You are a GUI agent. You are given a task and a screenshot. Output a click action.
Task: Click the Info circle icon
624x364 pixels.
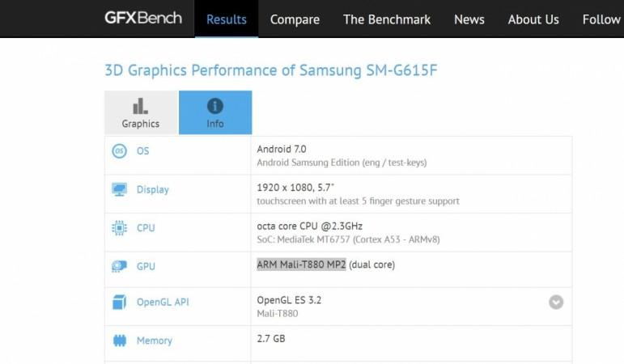(215, 106)
